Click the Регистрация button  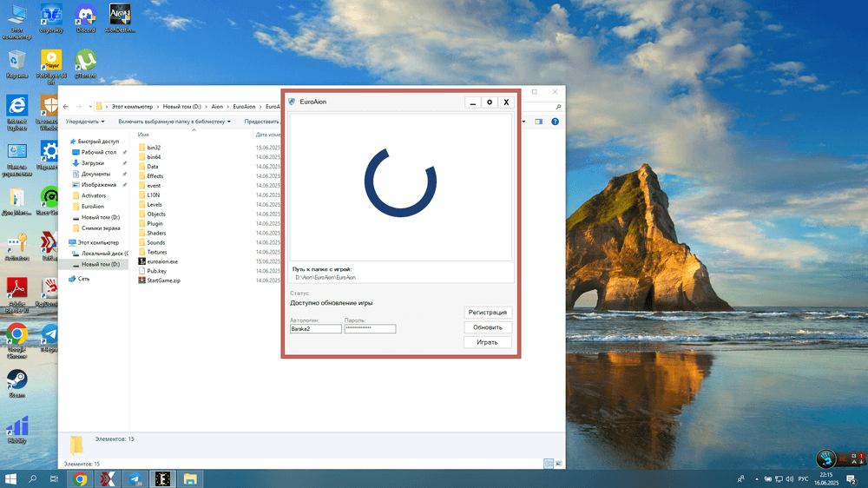[x=487, y=313]
